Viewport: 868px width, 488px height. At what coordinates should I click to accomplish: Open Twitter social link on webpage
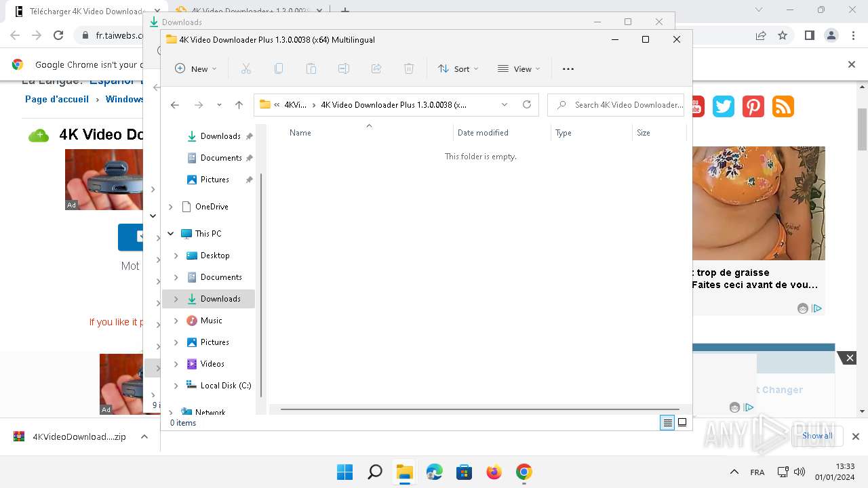[724, 106]
